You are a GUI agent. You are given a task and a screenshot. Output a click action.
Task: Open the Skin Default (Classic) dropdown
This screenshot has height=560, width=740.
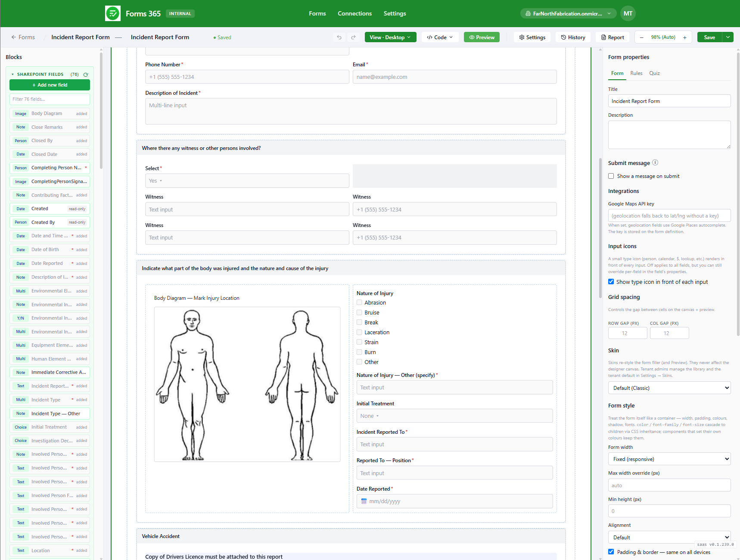click(669, 388)
